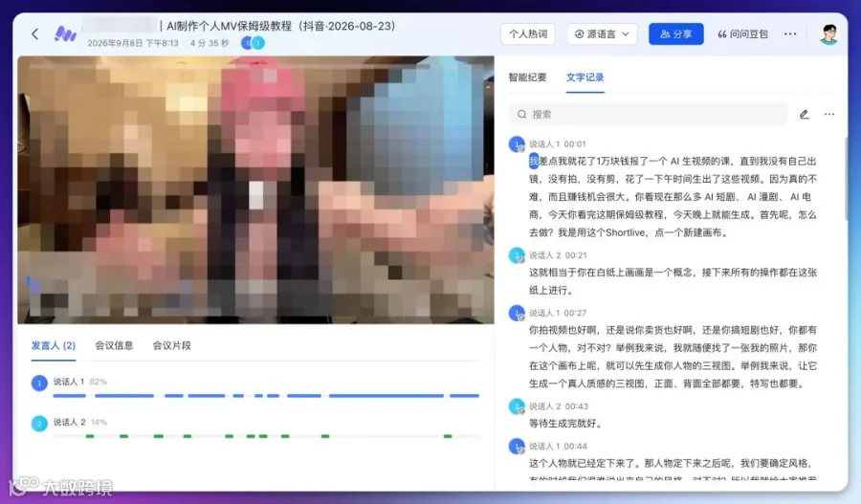
Task: Click the 个人热词 button
Action: (528, 34)
